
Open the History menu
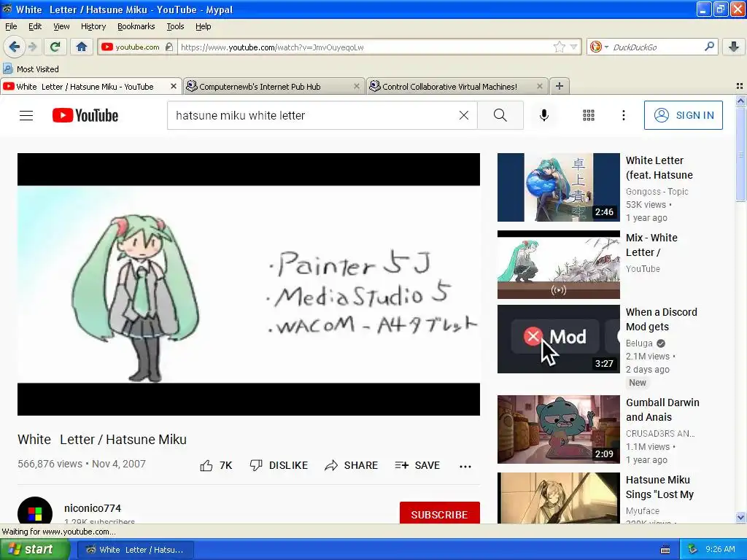[x=93, y=26]
